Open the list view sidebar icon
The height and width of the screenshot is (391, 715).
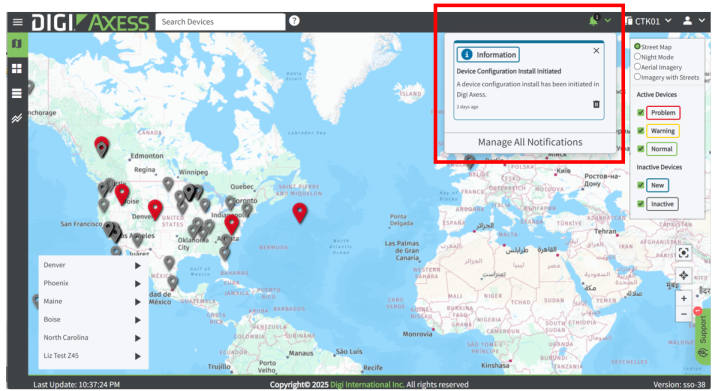click(x=17, y=94)
